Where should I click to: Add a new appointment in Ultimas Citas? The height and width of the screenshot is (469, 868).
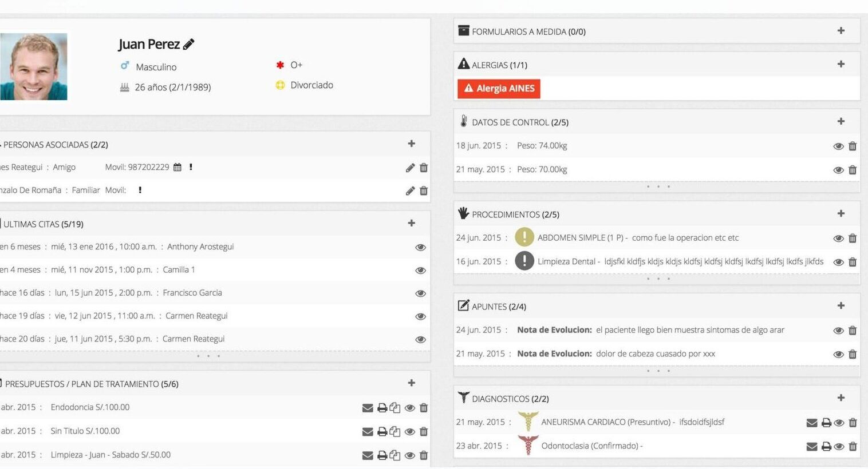pos(411,223)
